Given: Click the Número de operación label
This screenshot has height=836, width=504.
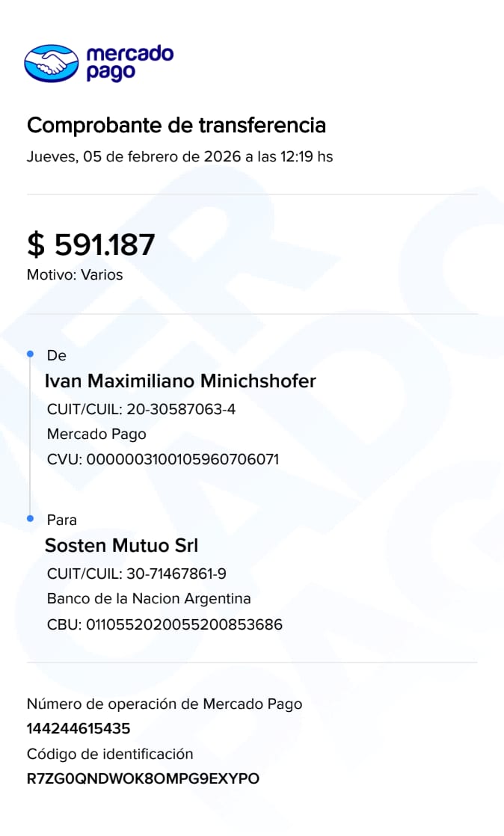Looking at the screenshot, I should pyautogui.click(x=165, y=704).
